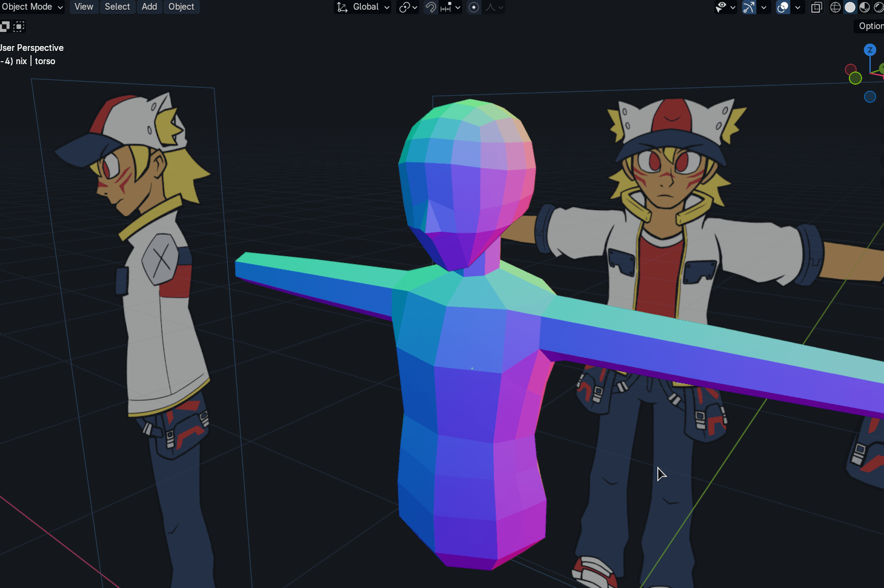
Task: Select the editor type icon
Action: 5,26
